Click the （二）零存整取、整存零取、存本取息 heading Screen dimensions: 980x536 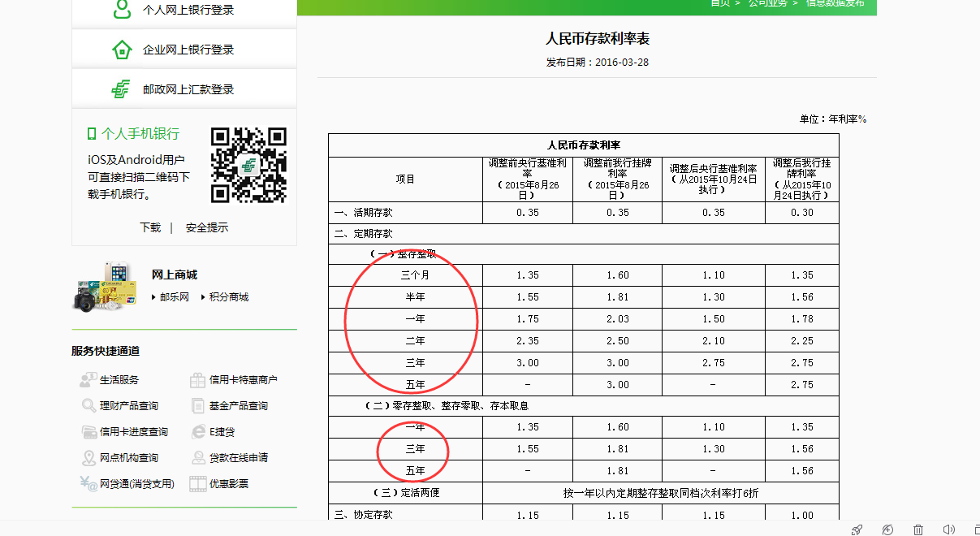point(447,405)
